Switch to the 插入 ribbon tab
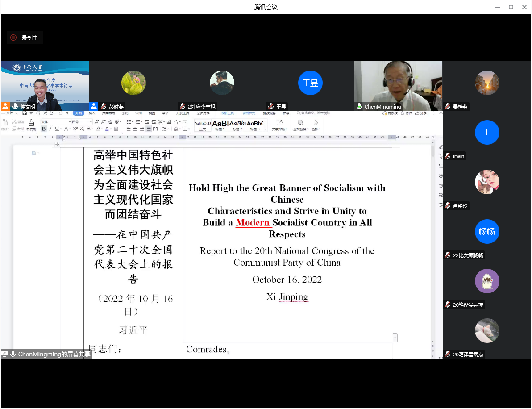Viewport: 532px width, 409px height. pos(91,113)
